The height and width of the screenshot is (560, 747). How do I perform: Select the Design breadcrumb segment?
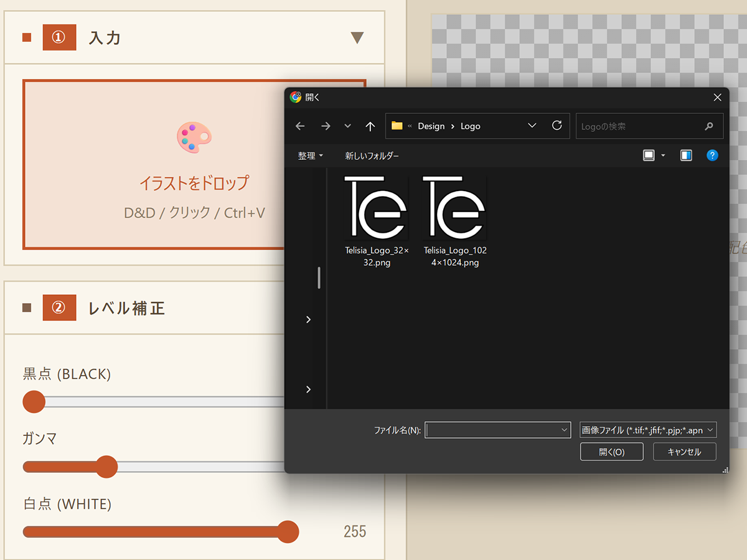(431, 126)
